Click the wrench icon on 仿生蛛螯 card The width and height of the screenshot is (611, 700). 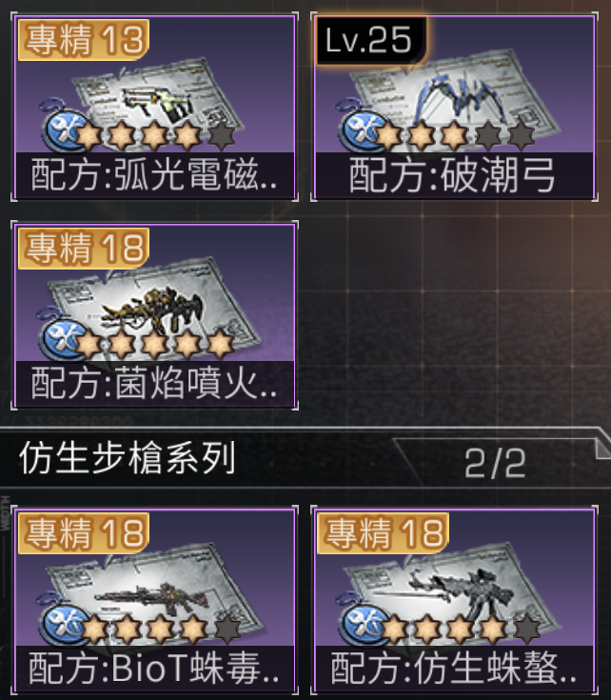(x=363, y=625)
